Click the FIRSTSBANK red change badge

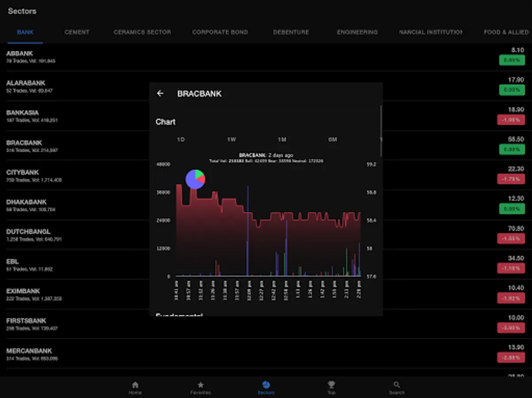(x=511, y=328)
